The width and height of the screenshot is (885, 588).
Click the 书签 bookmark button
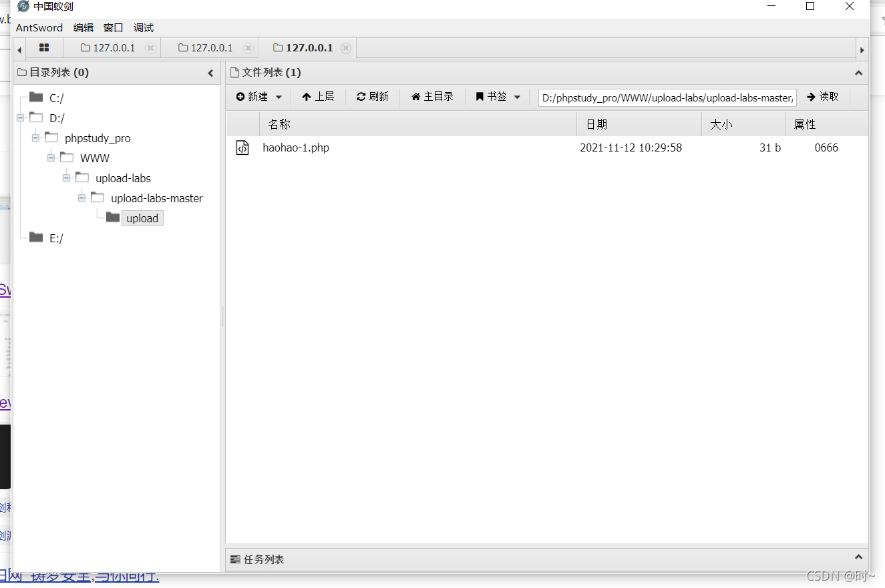pos(491,97)
